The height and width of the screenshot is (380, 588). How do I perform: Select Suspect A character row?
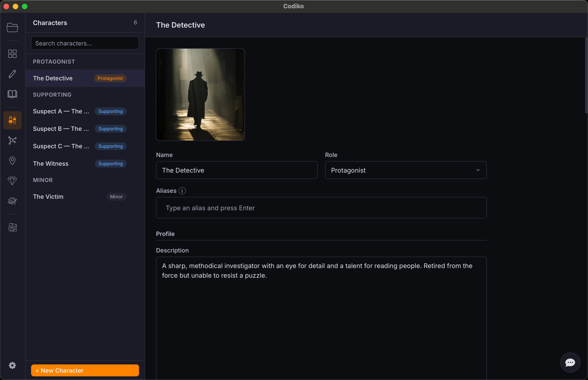pos(85,111)
